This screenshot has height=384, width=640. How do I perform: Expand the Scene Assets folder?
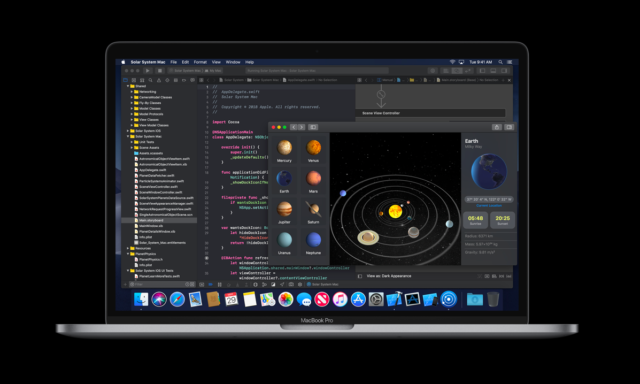pyautogui.click(x=131, y=148)
